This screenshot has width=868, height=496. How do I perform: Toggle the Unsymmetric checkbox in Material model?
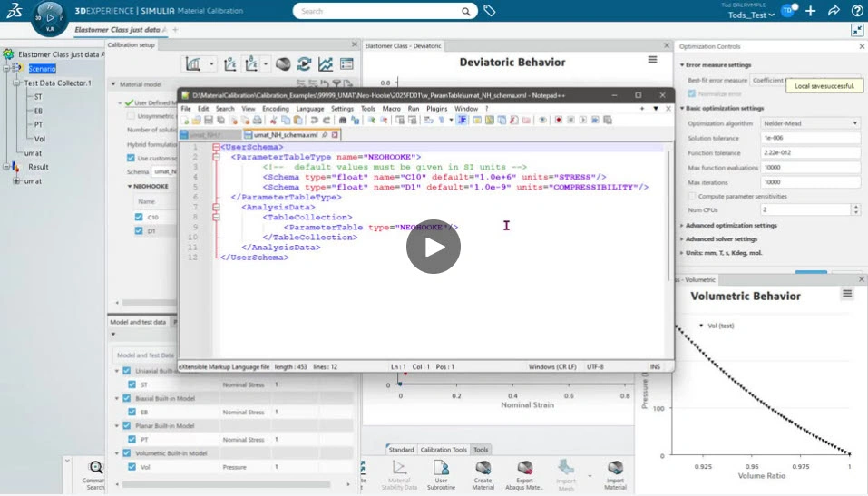click(131, 116)
